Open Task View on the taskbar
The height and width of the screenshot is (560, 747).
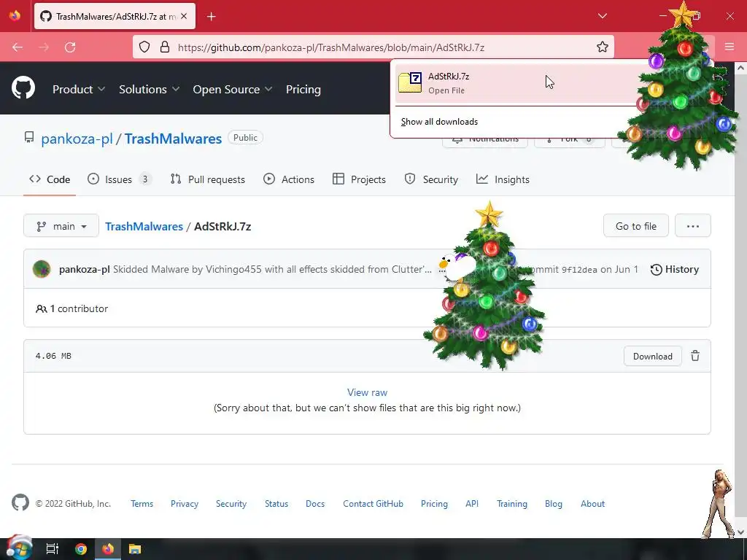pos(52,549)
